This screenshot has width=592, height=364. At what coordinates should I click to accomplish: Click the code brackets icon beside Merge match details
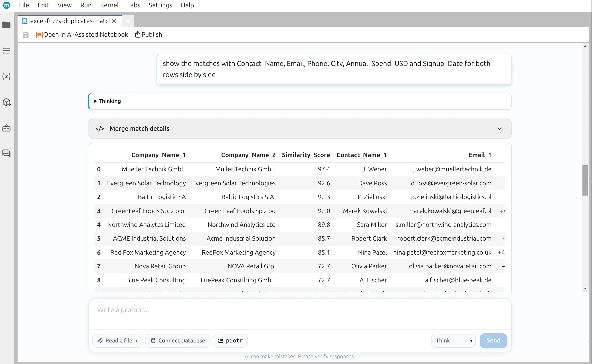click(x=100, y=129)
